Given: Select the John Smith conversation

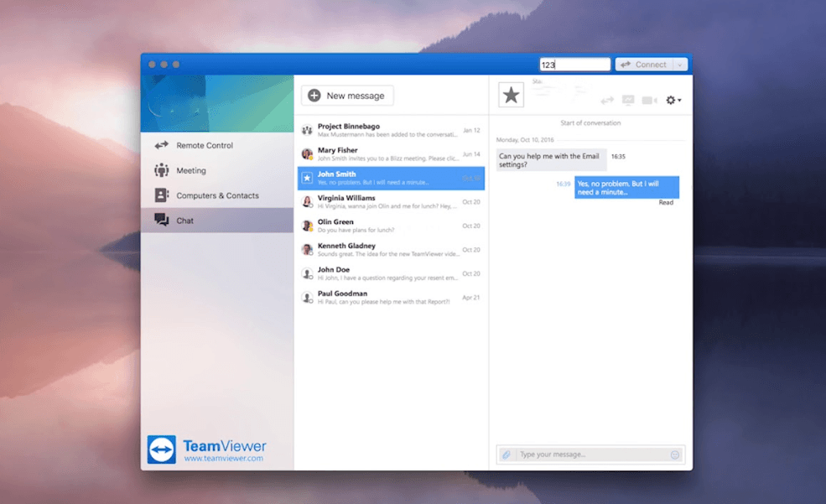Looking at the screenshot, I should [391, 178].
